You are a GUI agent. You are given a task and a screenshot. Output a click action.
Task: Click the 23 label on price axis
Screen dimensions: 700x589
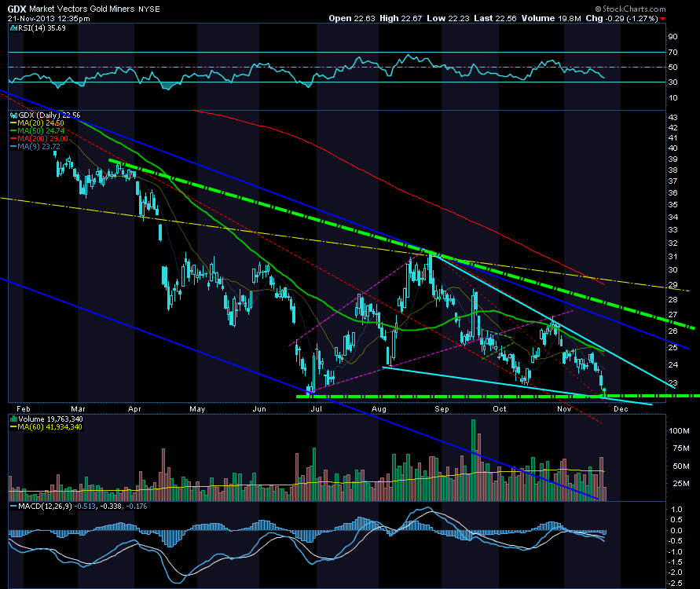click(673, 383)
